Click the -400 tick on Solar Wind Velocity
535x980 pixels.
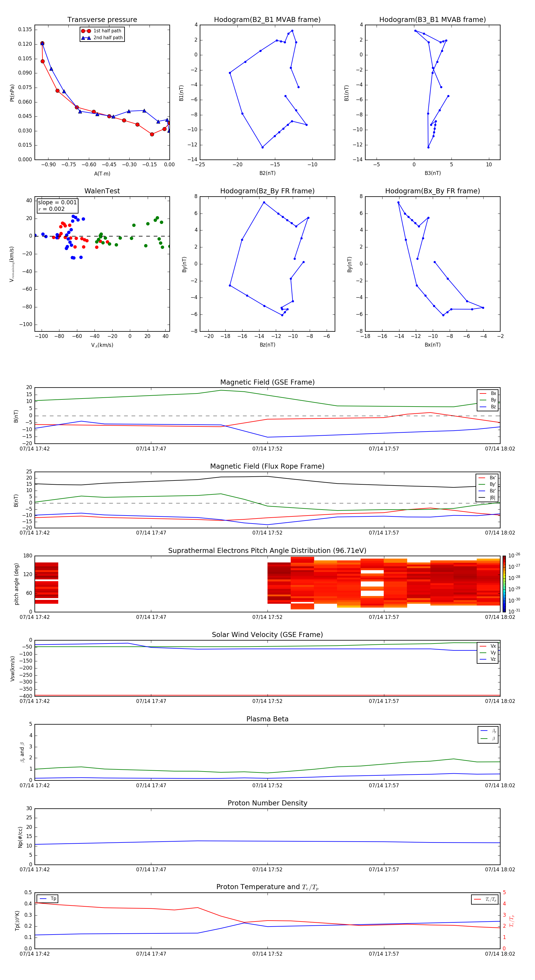point(25,696)
